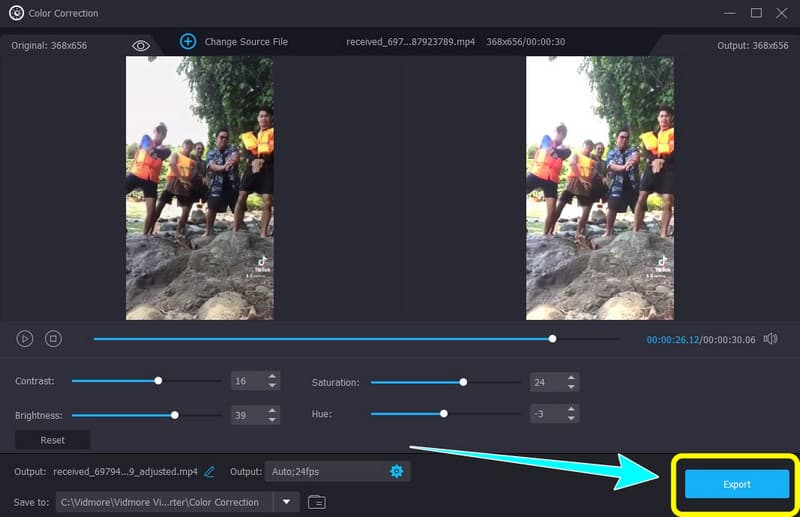This screenshot has width=800, height=517.
Task: Click the plus icon to change source
Action: (x=188, y=42)
